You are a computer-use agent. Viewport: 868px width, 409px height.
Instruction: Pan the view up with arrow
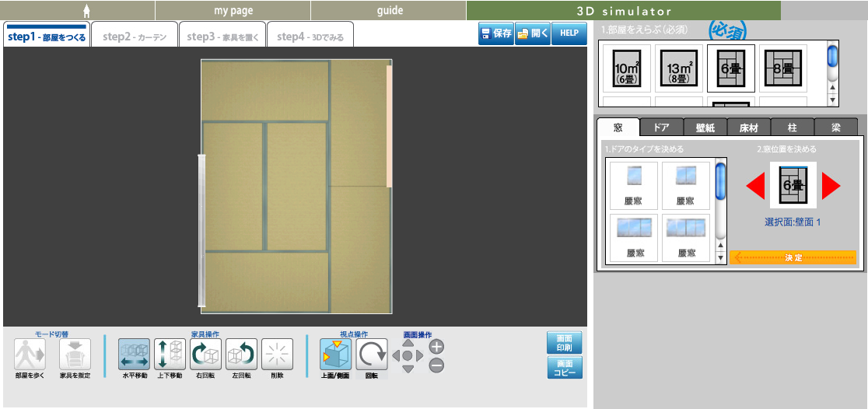coord(408,343)
